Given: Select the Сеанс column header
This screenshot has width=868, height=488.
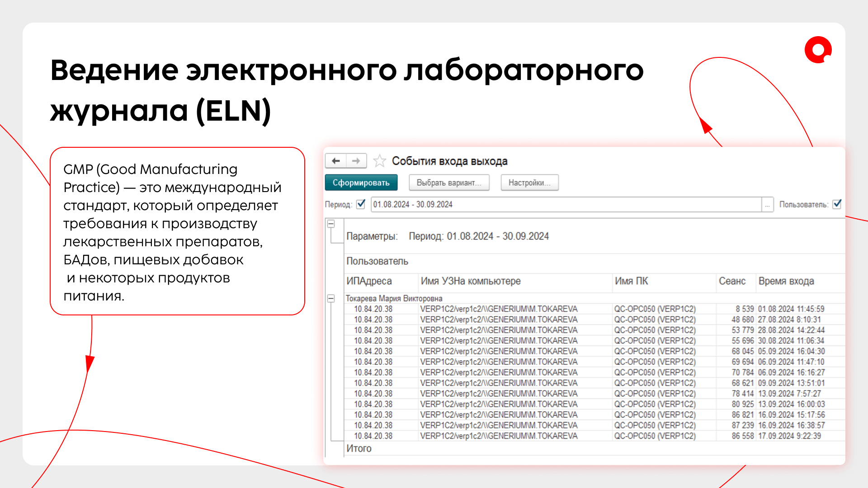Looking at the screenshot, I should [732, 281].
